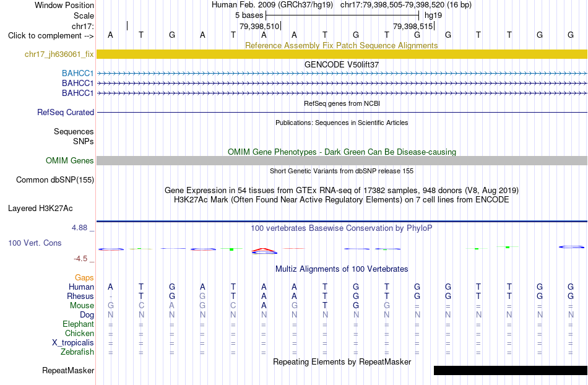Click the Zebrafish species label
Image resolution: width=588 pixels, height=385 pixels.
click(77, 352)
